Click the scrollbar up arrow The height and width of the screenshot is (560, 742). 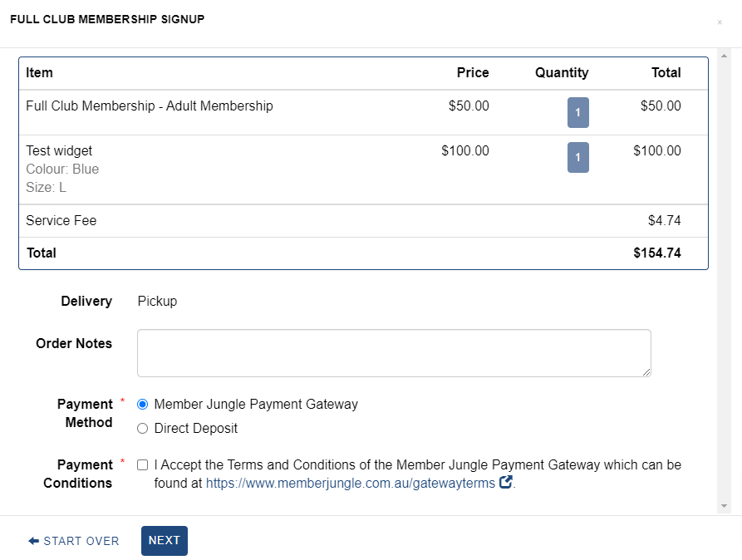tap(724, 56)
